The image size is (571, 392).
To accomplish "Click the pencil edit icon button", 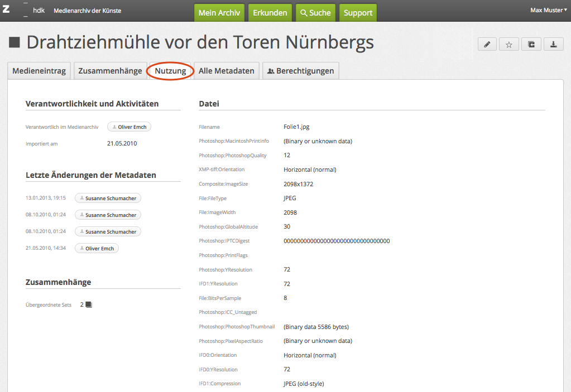I will (487, 45).
